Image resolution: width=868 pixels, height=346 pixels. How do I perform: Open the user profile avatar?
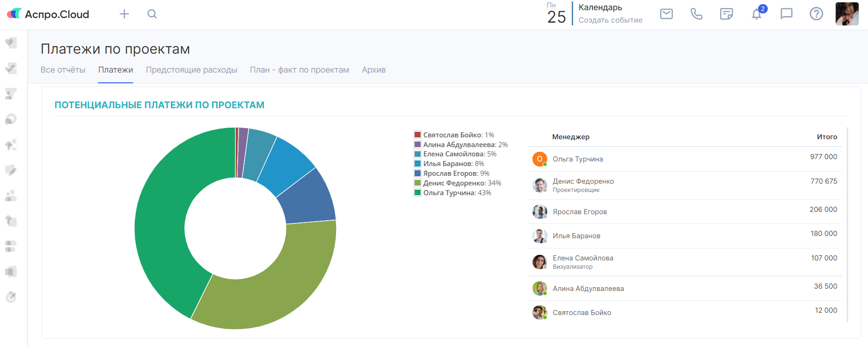[847, 14]
